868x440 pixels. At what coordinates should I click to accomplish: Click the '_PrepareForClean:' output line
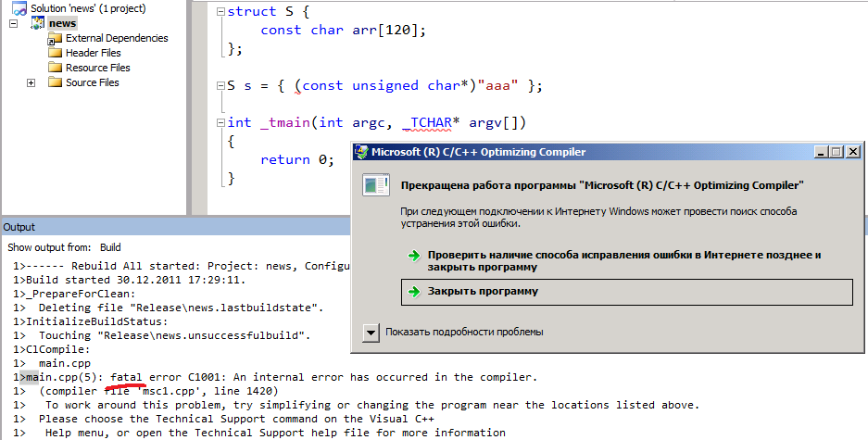click(74, 294)
